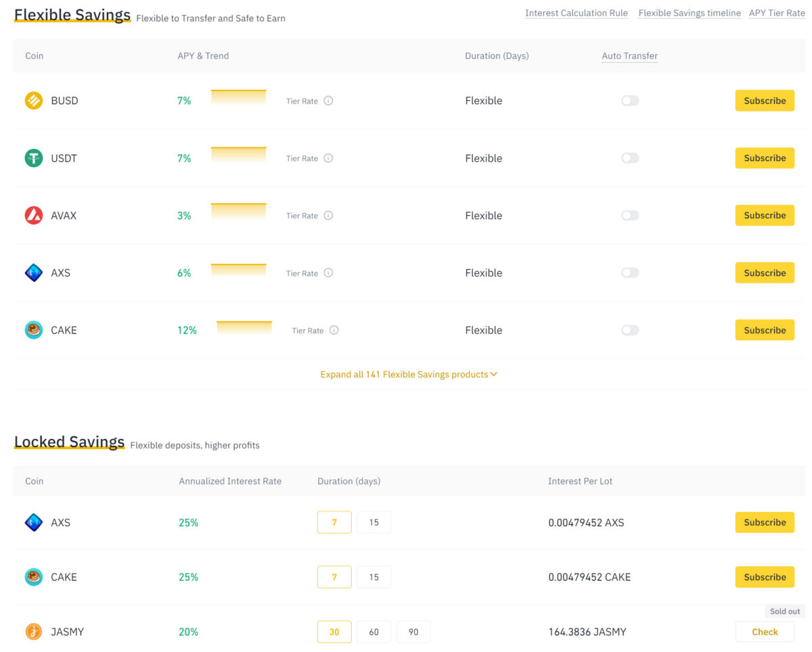Viewport: 812px width, 652px height.
Task: Click the BUSD coin icon
Action: [x=34, y=101]
